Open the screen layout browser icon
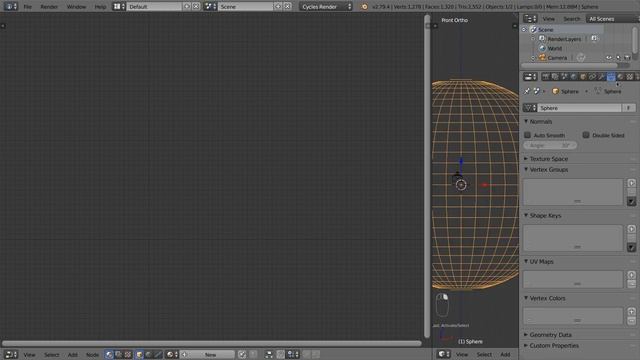The width and height of the screenshot is (640, 360). [x=119, y=7]
